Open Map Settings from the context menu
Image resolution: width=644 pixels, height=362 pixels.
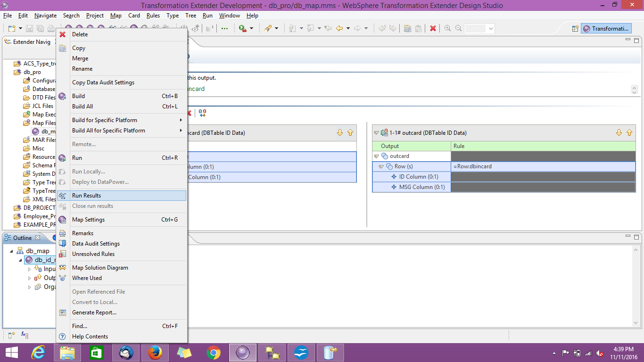click(90, 219)
